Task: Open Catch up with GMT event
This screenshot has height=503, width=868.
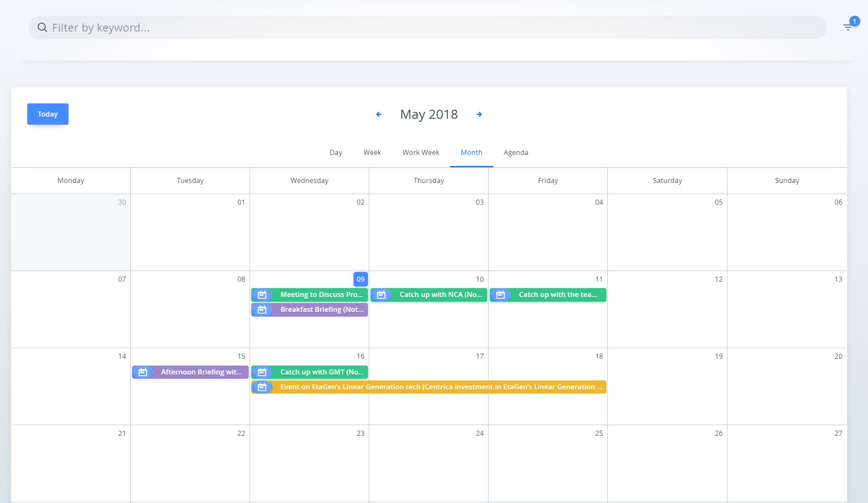Action: [322, 372]
